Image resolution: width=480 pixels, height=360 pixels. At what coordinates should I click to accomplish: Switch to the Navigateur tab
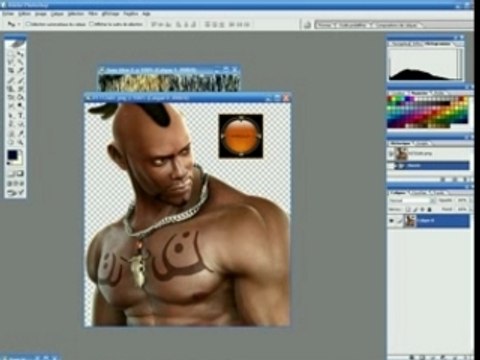tap(400, 44)
